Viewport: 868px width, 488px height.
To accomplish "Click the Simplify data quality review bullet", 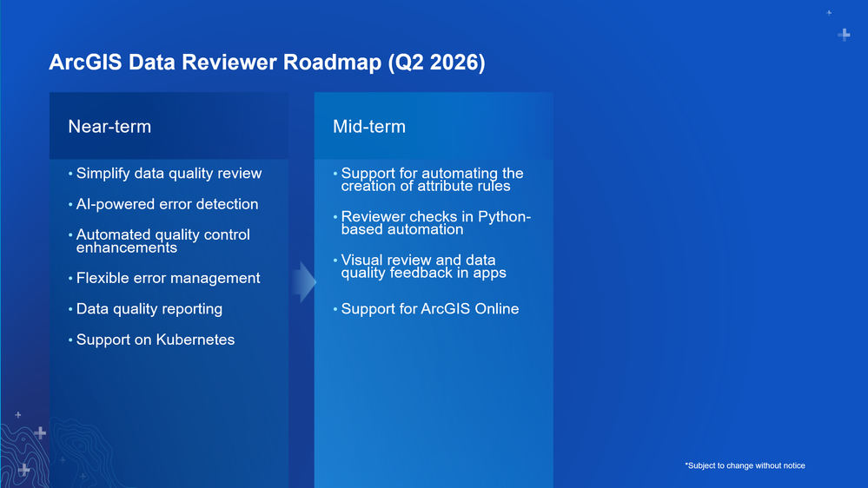I will click(169, 173).
